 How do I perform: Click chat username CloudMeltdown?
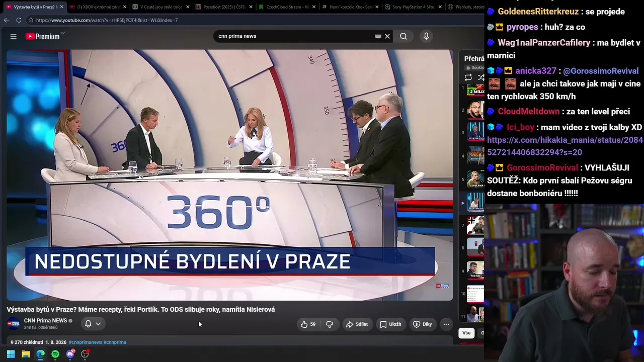[528, 112]
